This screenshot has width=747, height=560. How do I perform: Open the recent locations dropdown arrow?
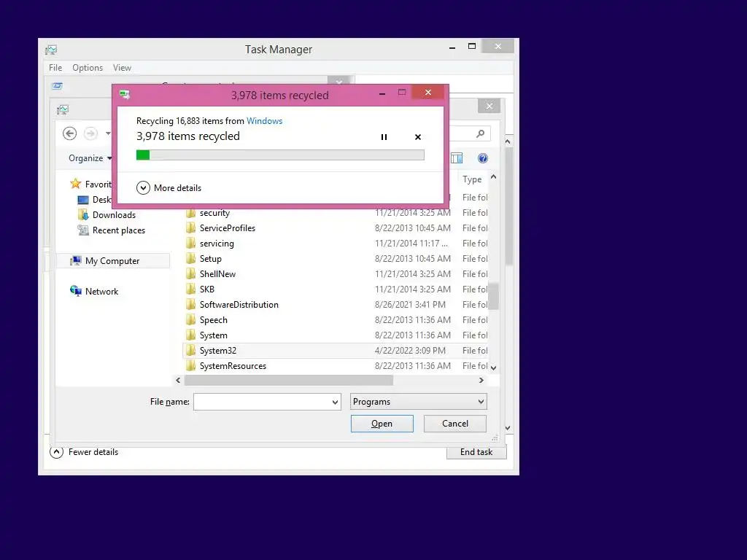108,134
